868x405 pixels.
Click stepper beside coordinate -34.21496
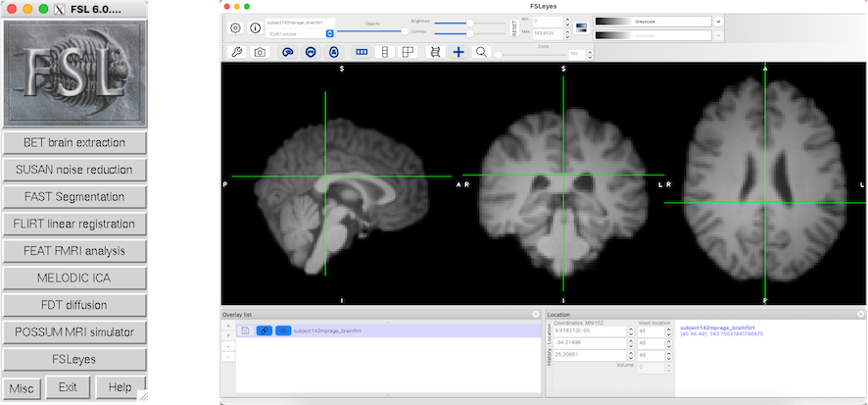click(x=631, y=343)
